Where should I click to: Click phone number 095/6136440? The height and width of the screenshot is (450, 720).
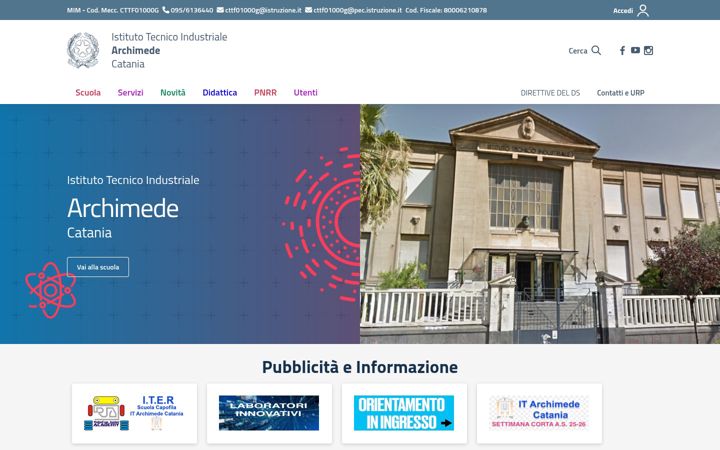192,10
